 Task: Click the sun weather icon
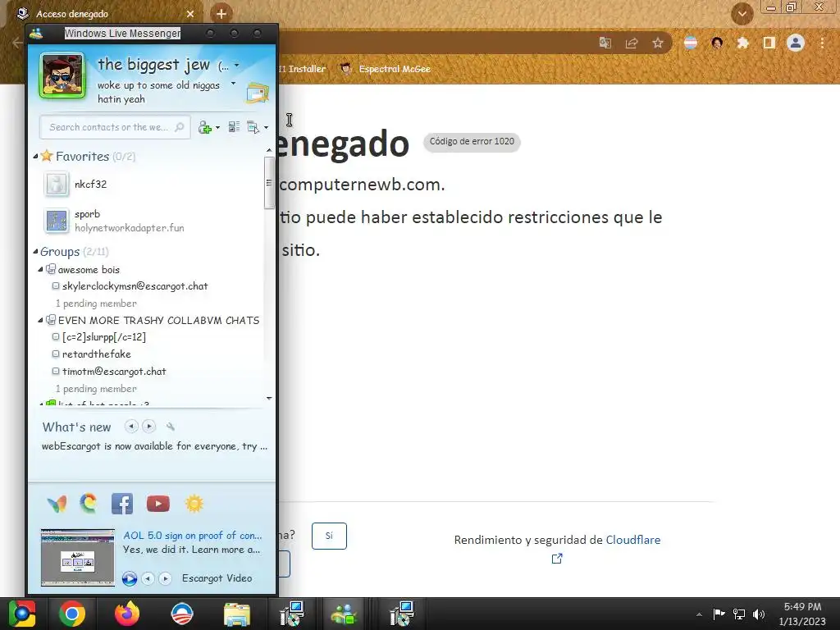coord(194,504)
